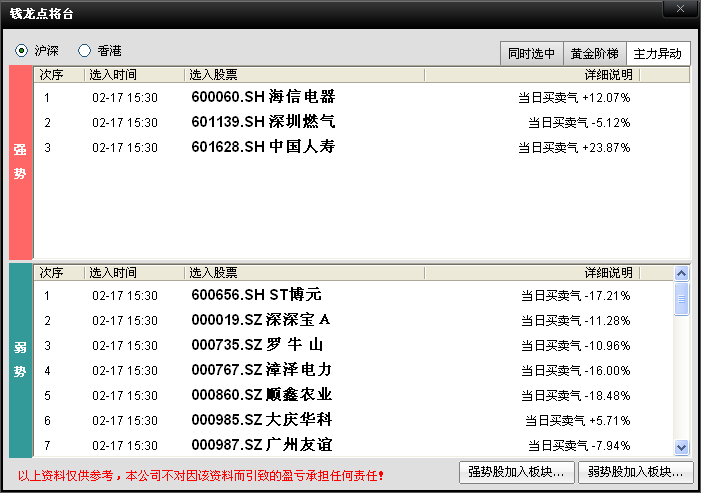The width and height of the screenshot is (701, 493).
Task: Click strong list 详细说明 column header
Action: pos(532,75)
